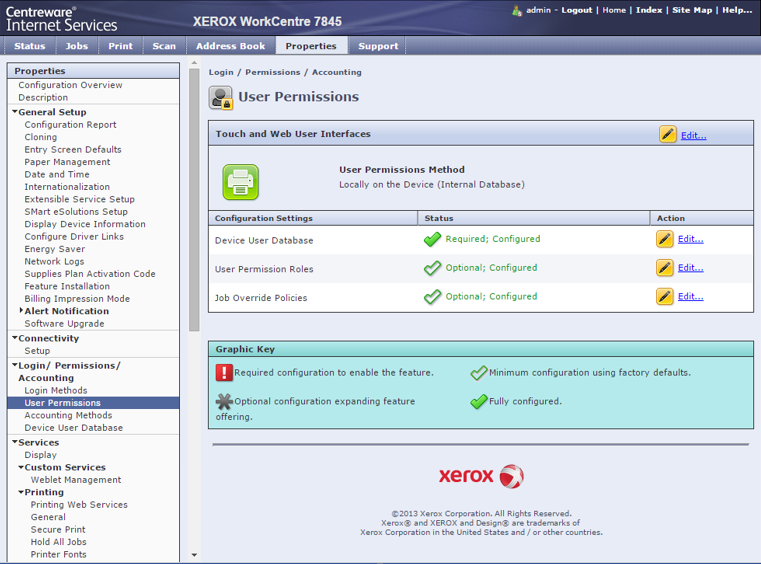Collapse the General Setup tree section
Image resolution: width=761 pixels, height=564 pixels.
pyautogui.click(x=15, y=112)
